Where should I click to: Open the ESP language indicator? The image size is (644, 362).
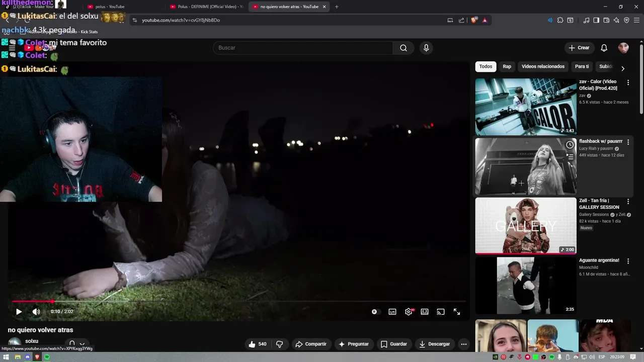[602, 357]
